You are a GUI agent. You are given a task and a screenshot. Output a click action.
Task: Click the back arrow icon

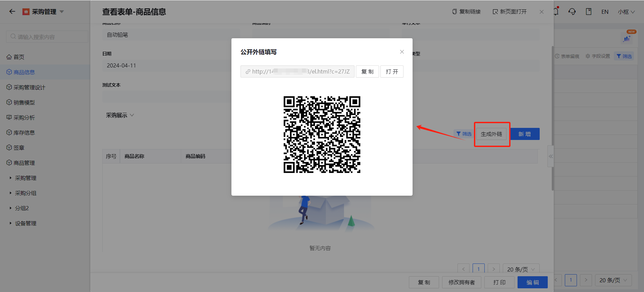[12, 11]
